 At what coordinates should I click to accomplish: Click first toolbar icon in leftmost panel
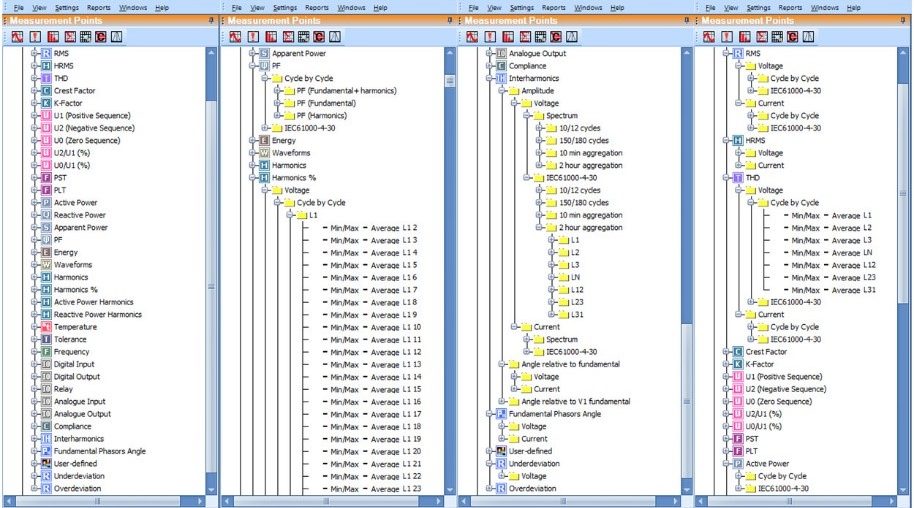(x=17, y=37)
